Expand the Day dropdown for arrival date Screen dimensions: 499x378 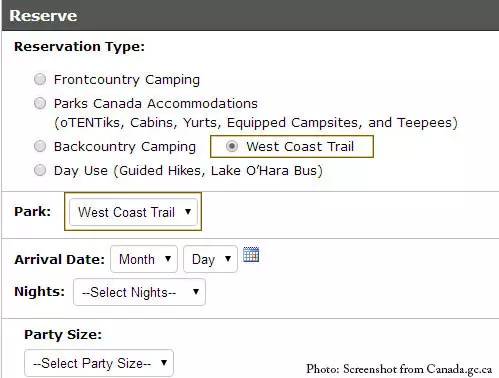tap(210, 259)
